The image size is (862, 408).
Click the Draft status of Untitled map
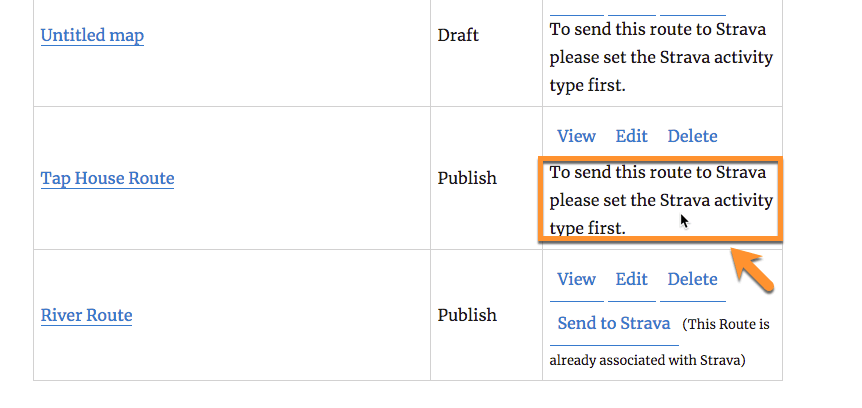[458, 36]
